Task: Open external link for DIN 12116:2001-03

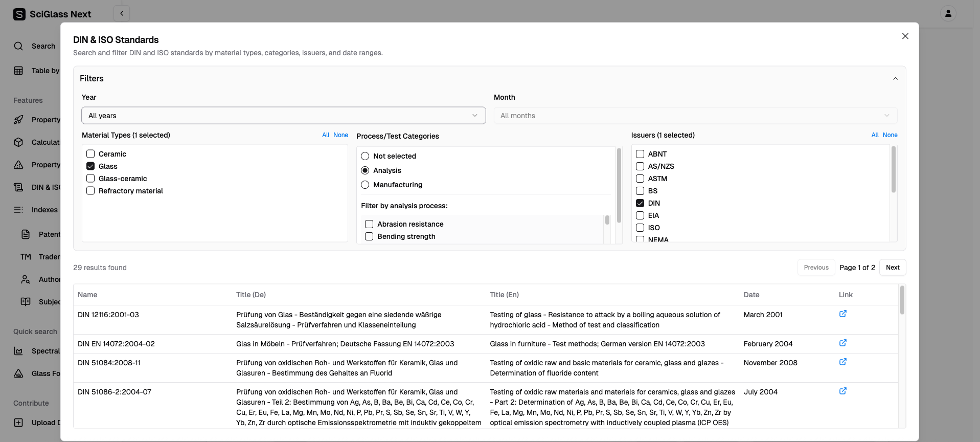Action: (x=842, y=314)
